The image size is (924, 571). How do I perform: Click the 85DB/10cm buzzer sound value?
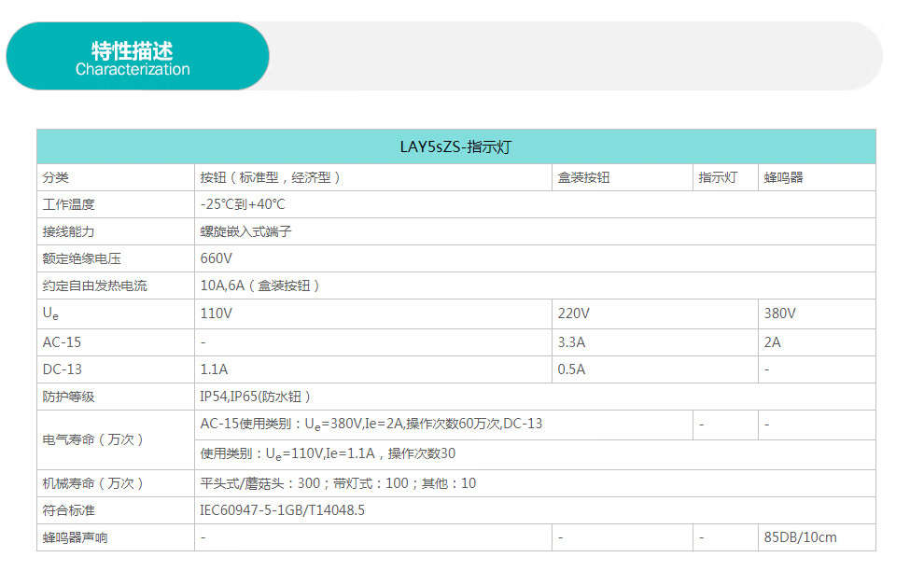click(800, 537)
